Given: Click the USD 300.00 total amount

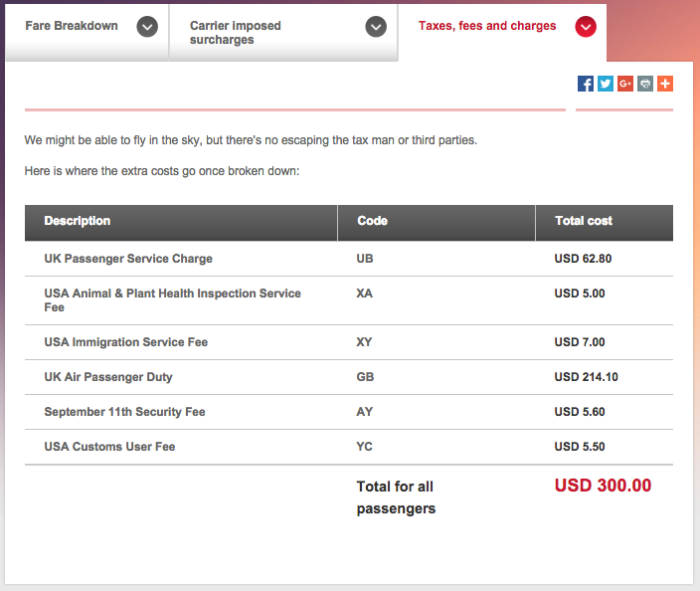Looking at the screenshot, I should pos(603,486).
